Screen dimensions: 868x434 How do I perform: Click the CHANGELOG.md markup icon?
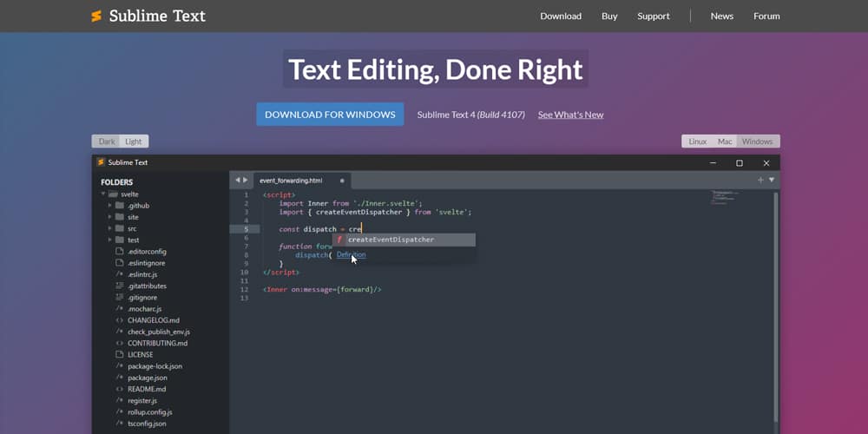point(119,320)
